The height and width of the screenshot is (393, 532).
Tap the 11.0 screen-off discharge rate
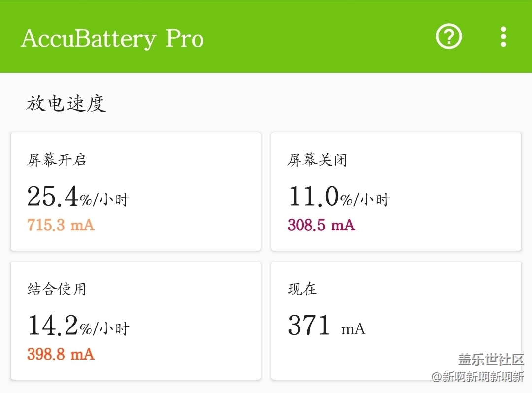point(313,196)
